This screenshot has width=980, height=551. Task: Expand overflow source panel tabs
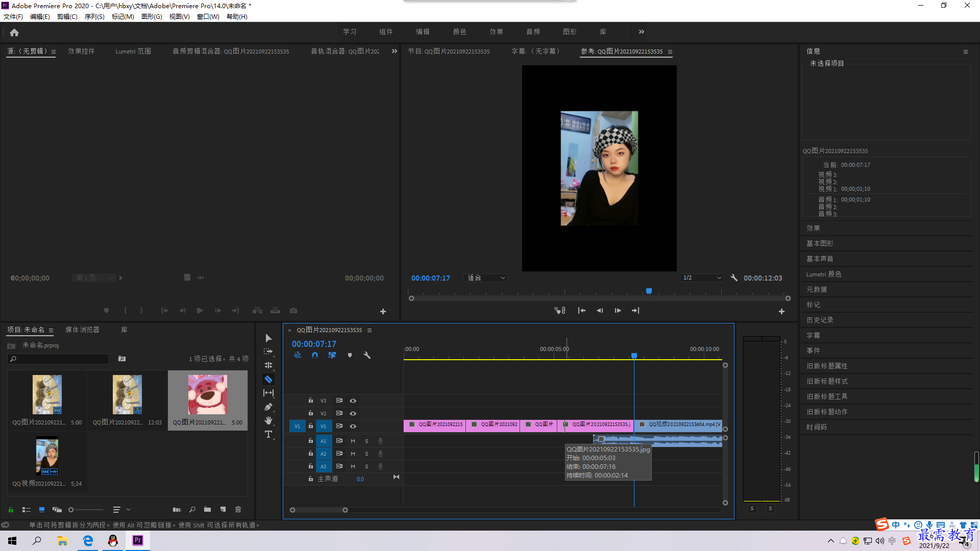(x=394, y=51)
